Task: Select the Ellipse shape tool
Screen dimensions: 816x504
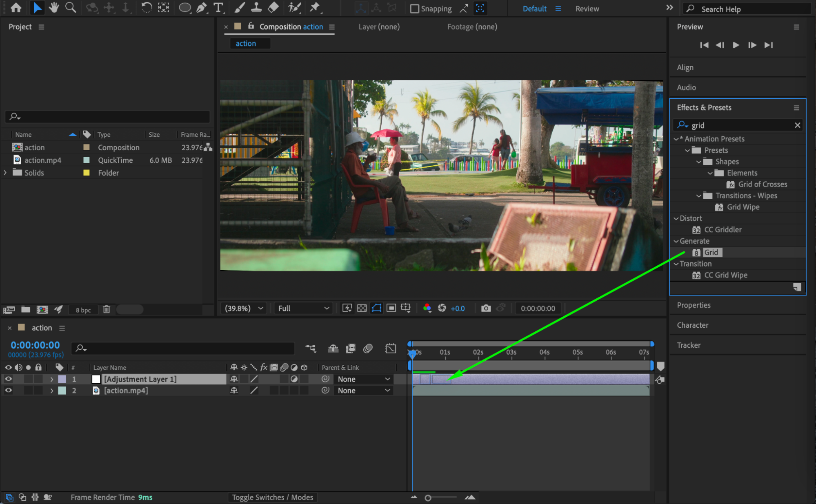Action: [185, 7]
